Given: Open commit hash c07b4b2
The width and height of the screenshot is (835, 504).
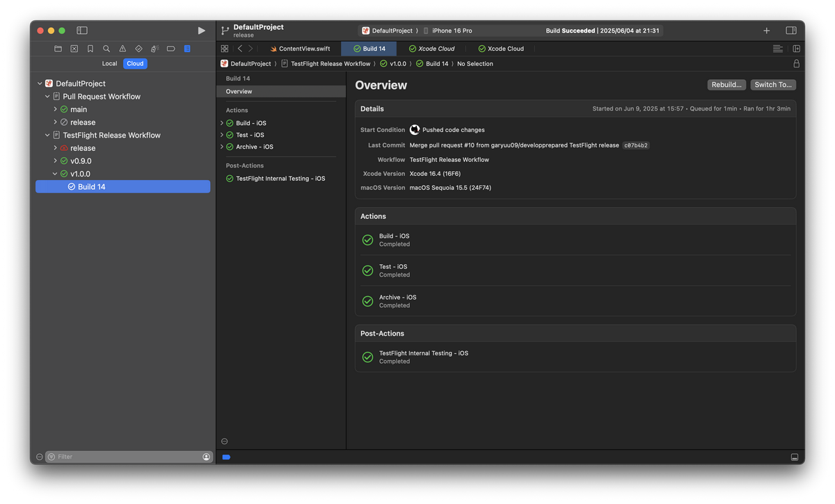Looking at the screenshot, I should [636, 145].
